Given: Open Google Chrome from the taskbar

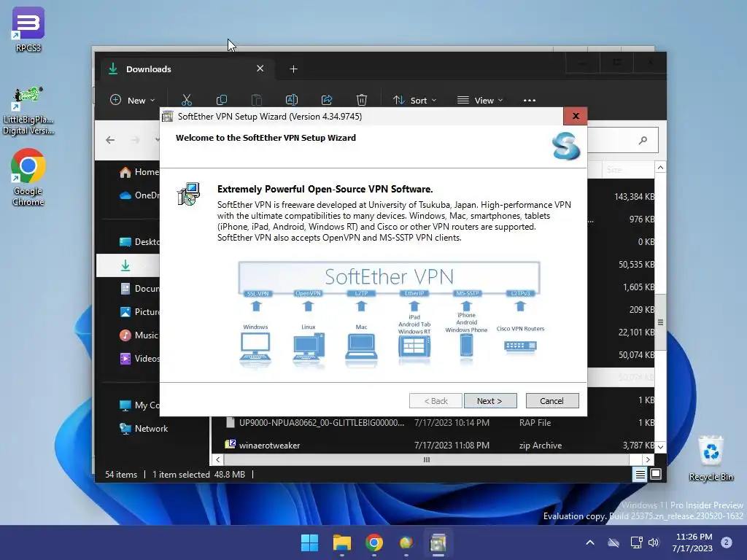Looking at the screenshot, I should click(374, 542).
